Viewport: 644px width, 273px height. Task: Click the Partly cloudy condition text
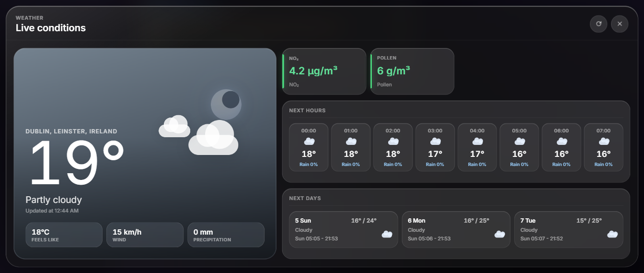(x=54, y=200)
